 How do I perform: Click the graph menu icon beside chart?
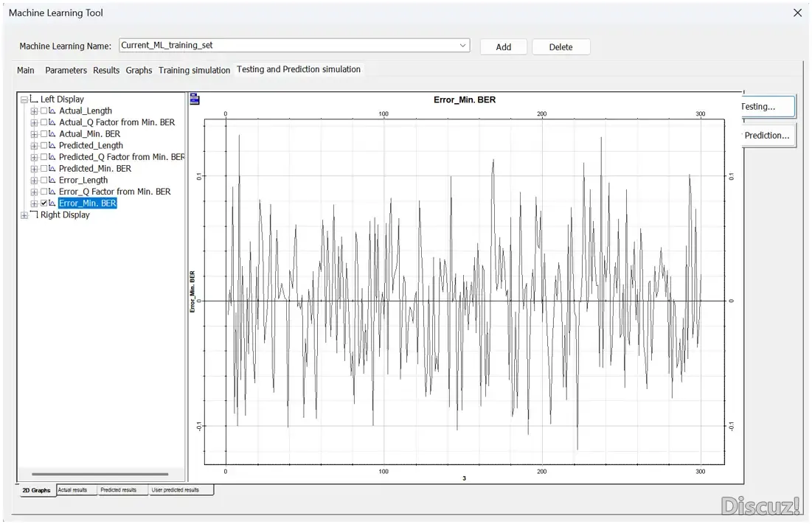pos(195,99)
